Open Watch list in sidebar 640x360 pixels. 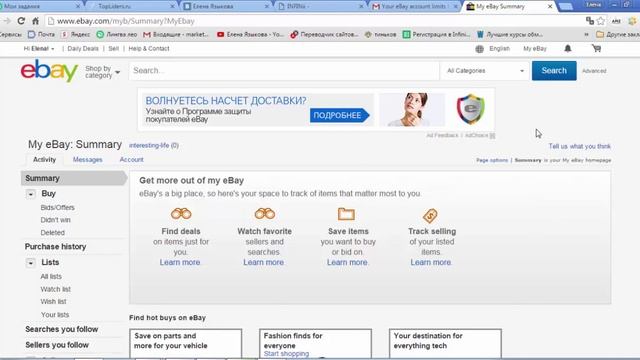pos(56,289)
